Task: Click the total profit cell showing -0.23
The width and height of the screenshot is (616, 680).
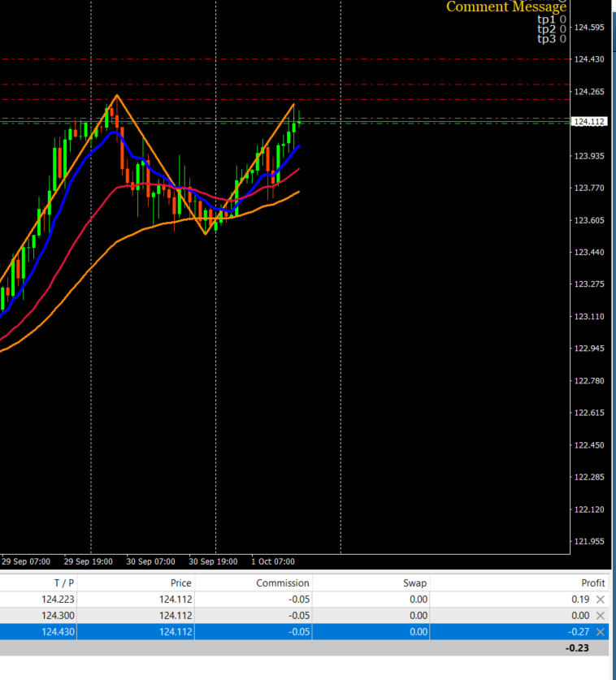Action: (x=577, y=648)
